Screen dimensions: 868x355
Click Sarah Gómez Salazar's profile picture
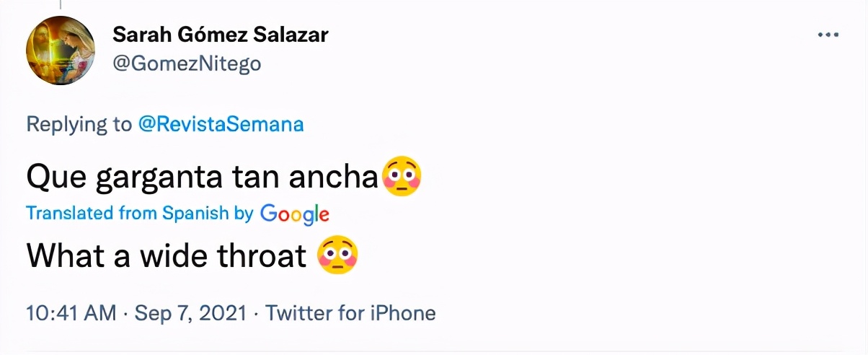[61, 51]
